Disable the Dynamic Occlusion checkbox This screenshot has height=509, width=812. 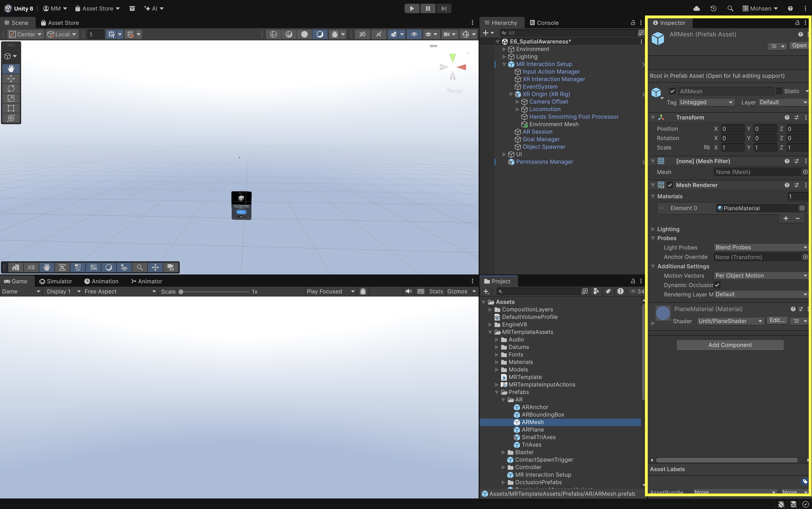click(717, 285)
